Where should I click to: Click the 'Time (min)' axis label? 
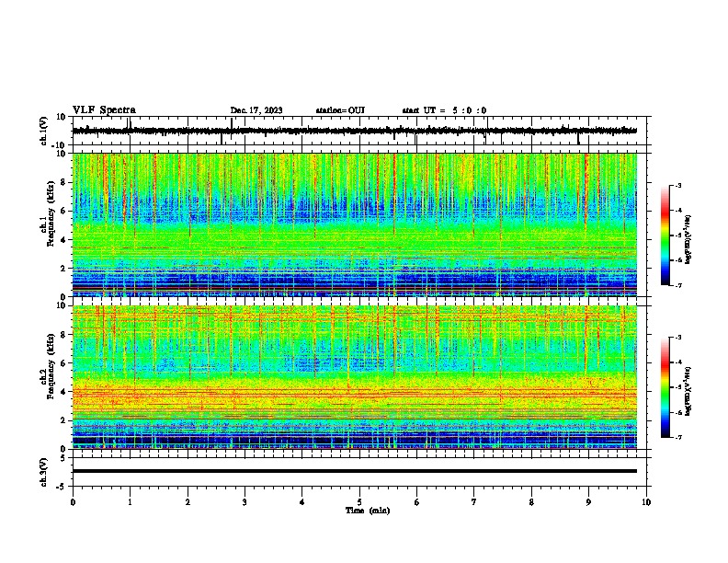click(x=368, y=511)
